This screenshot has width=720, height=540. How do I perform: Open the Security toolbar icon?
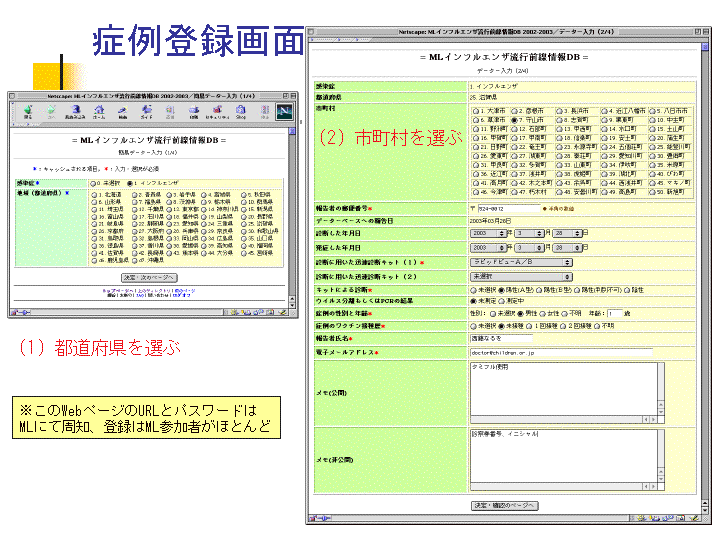[x=217, y=110]
